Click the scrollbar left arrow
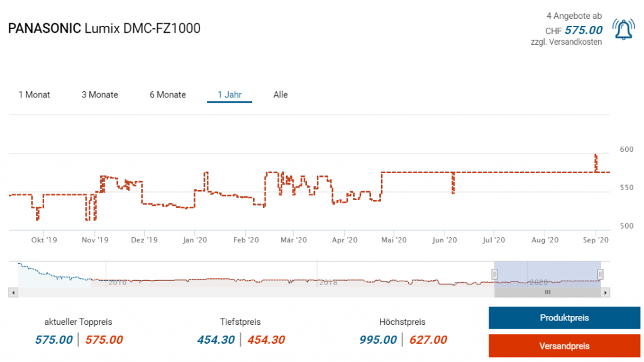 (x=11, y=293)
